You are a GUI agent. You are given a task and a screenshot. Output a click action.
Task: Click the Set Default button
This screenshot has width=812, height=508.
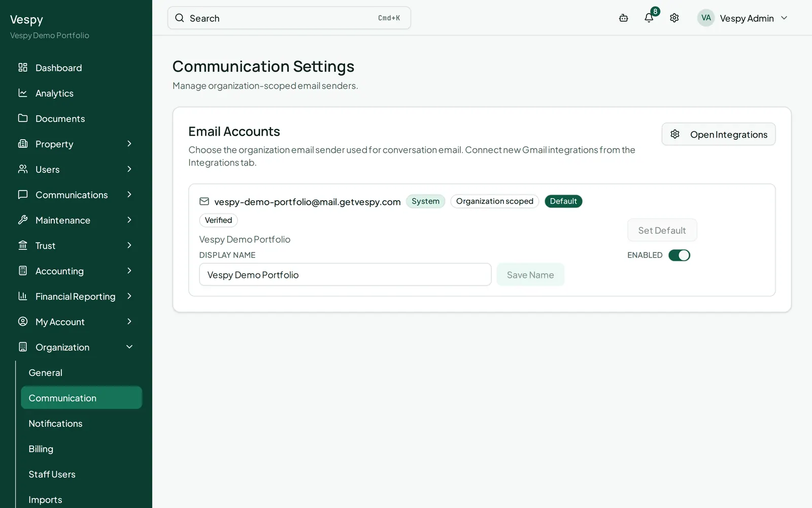point(662,230)
